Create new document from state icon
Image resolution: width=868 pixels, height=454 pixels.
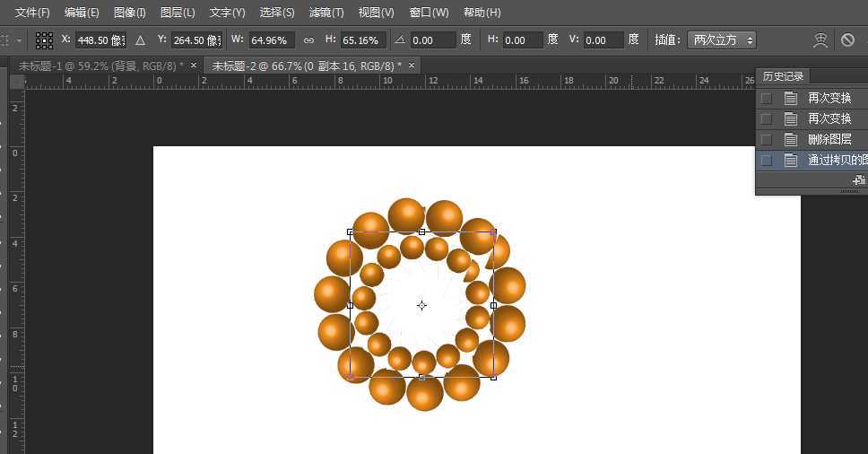[x=858, y=180]
